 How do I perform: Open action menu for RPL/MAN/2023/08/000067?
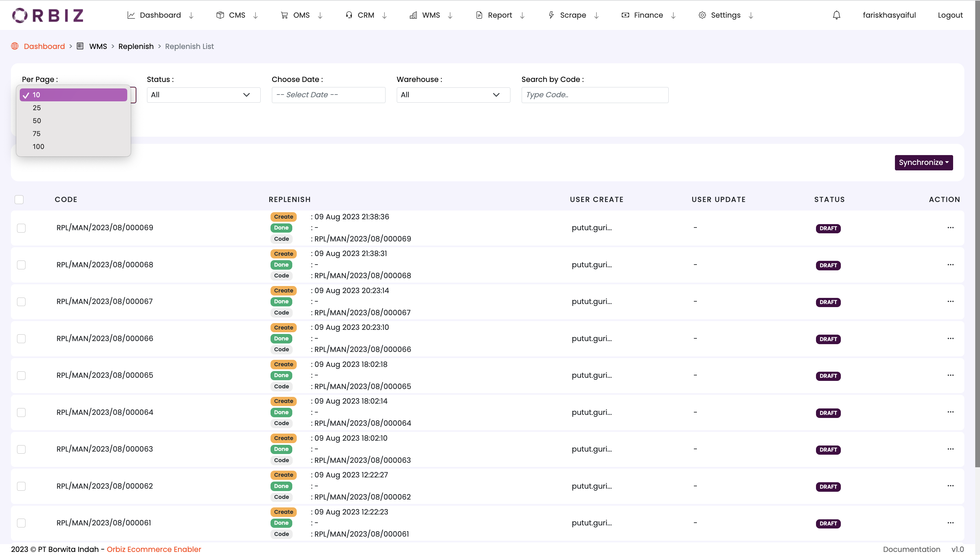(x=950, y=302)
